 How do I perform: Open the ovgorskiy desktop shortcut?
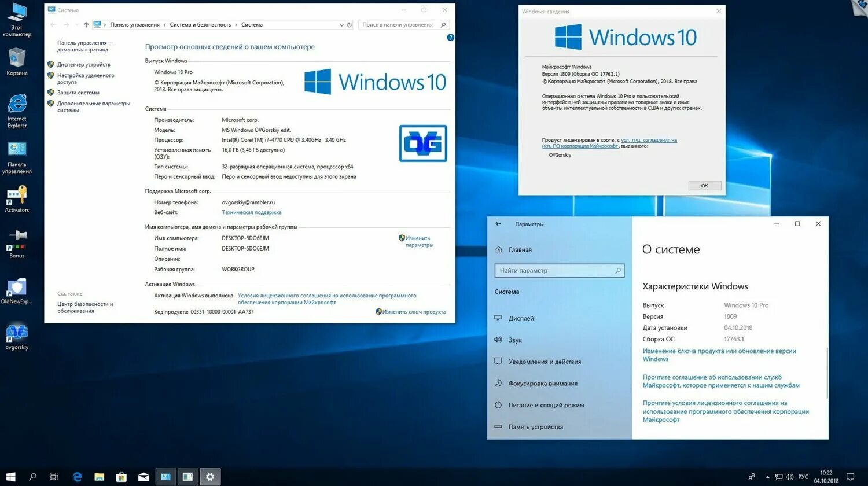17,337
